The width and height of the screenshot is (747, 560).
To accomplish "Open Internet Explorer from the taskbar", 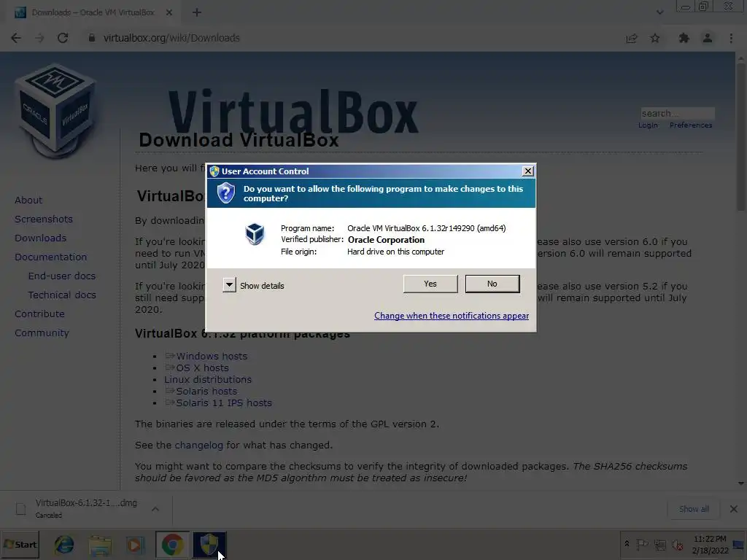I will click(x=64, y=545).
